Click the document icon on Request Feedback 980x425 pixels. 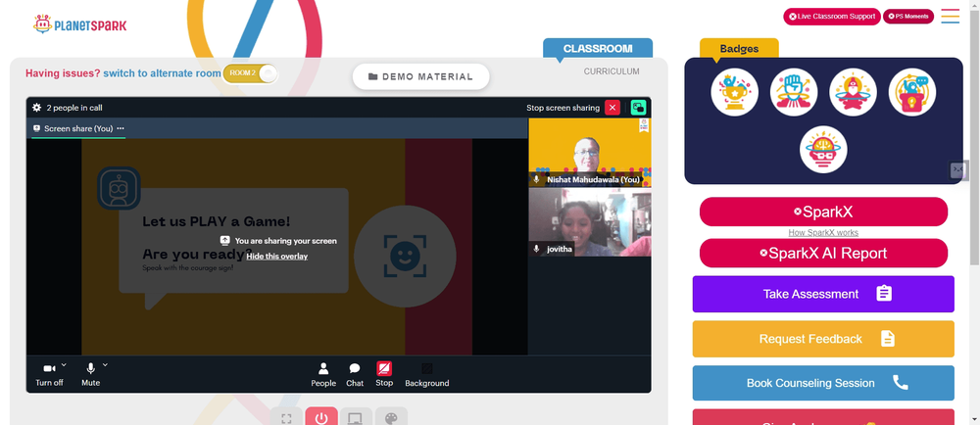(x=888, y=338)
